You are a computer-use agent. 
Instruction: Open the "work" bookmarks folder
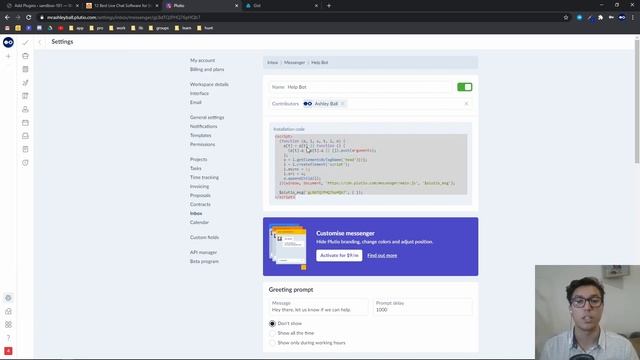pyautogui.click(x=117, y=28)
